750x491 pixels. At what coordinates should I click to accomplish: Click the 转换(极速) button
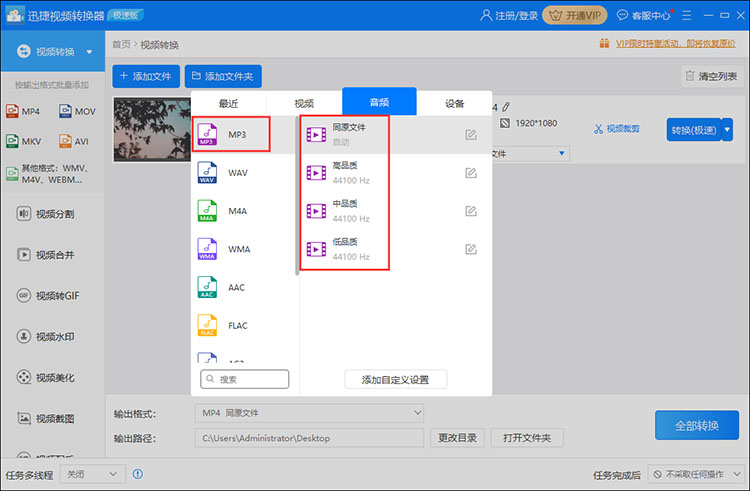tap(694, 130)
